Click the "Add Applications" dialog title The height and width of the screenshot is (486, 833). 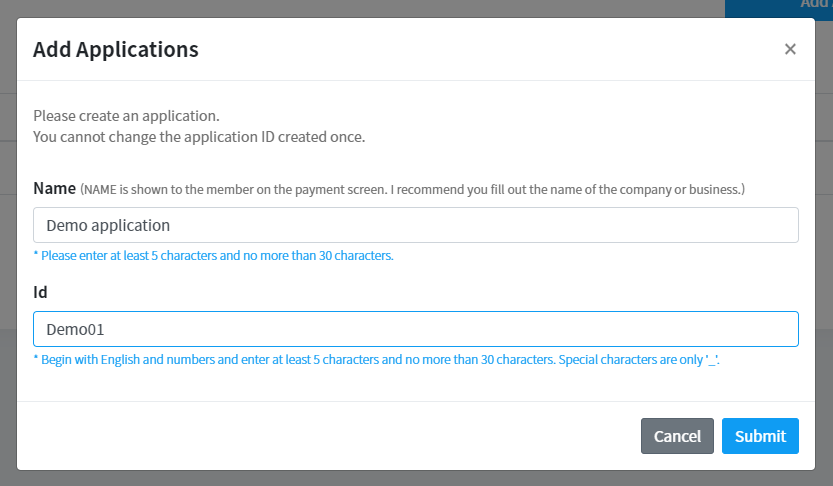point(116,49)
